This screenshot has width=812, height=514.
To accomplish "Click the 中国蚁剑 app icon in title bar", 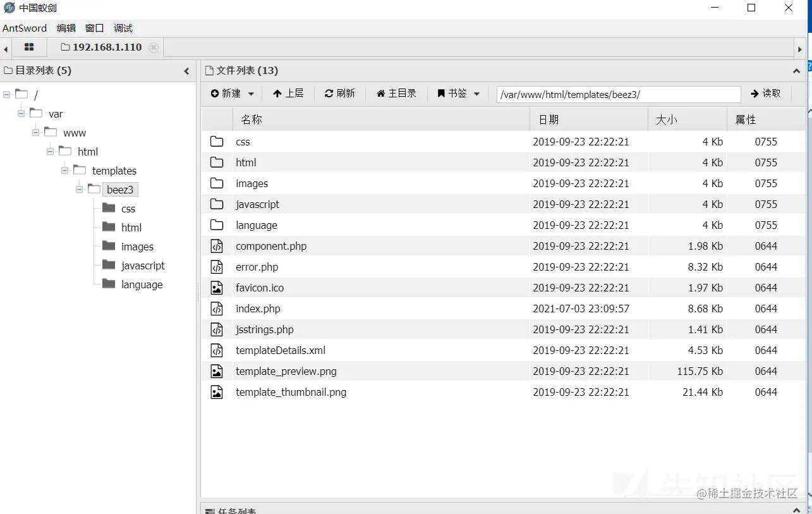I will tap(9, 8).
